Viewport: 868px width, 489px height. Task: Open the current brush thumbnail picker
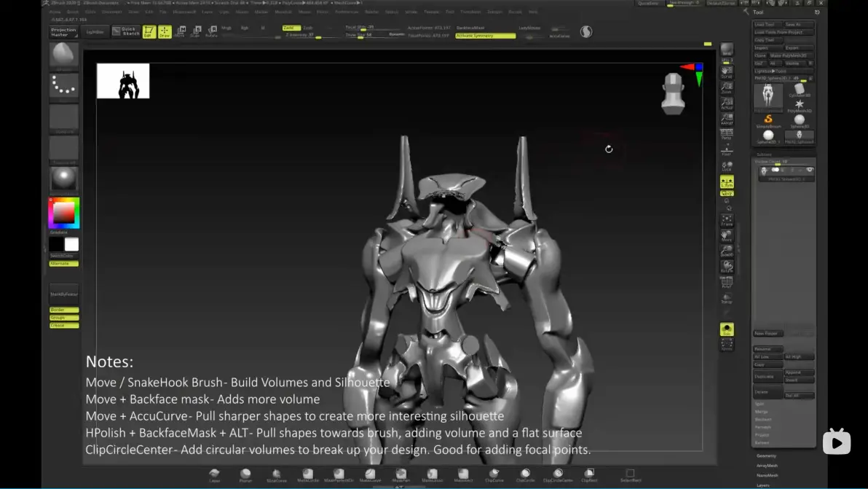63,55
